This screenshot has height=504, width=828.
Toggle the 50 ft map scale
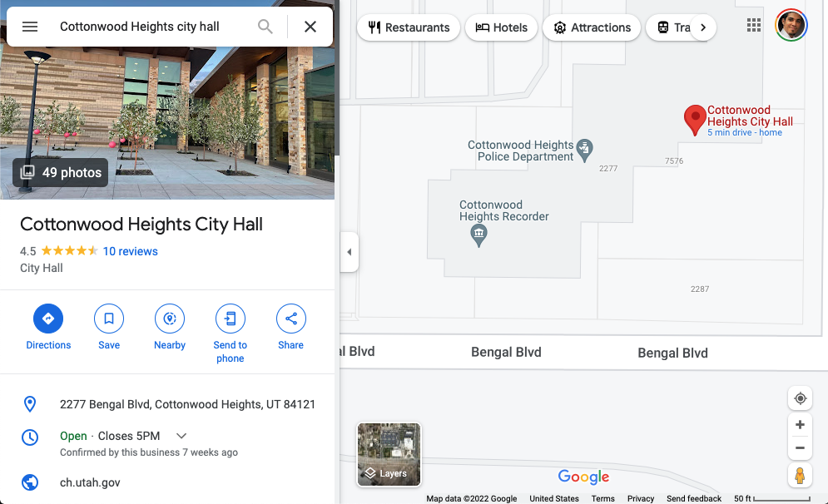(x=771, y=498)
